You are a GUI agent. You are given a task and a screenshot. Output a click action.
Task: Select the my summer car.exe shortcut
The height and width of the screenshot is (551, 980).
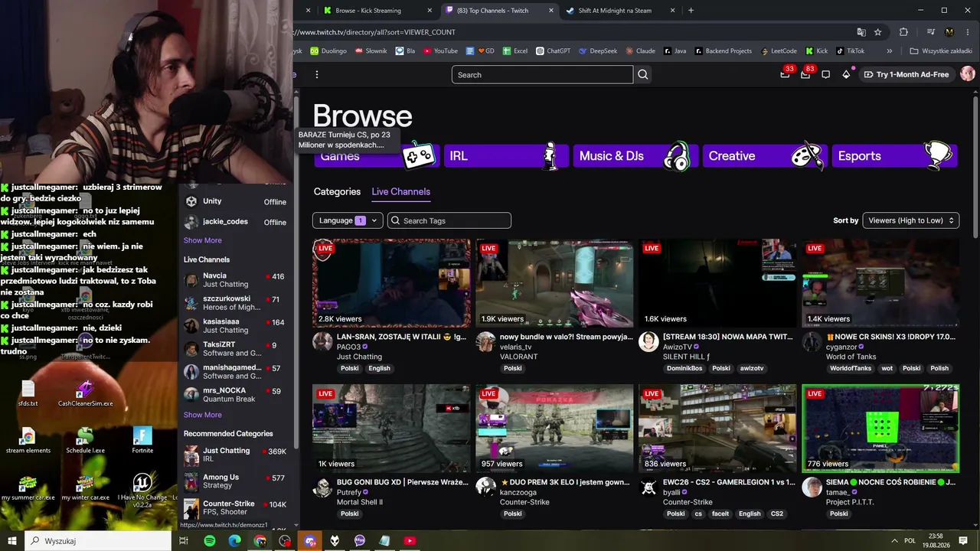(x=28, y=487)
